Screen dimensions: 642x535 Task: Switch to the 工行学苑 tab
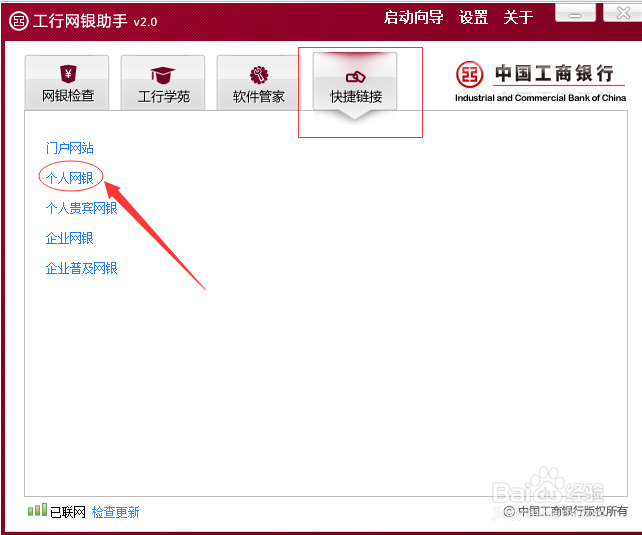[163, 83]
